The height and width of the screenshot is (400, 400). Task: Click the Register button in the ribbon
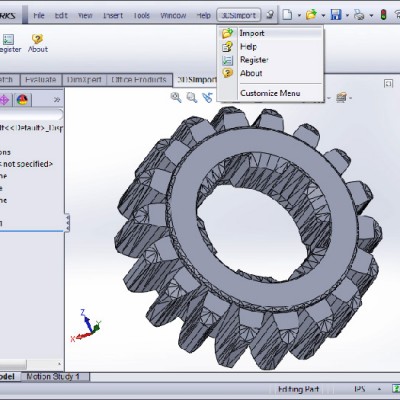click(9, 43)
